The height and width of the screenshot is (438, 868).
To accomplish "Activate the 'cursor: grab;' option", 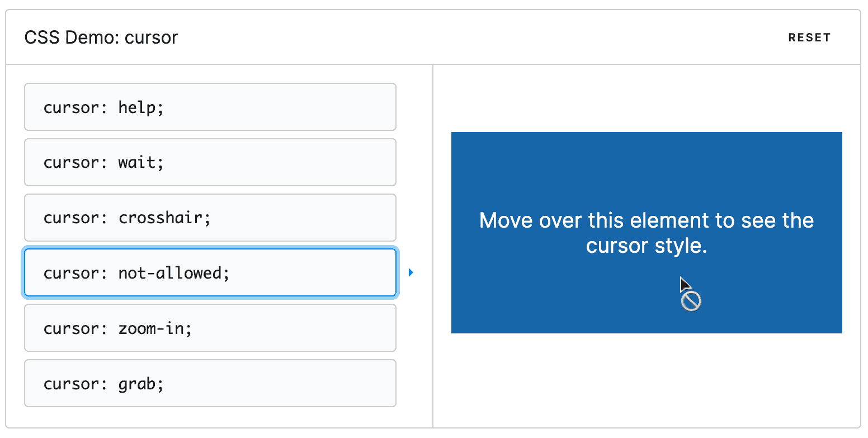I will pyautogui.click(x=210, y=383).
